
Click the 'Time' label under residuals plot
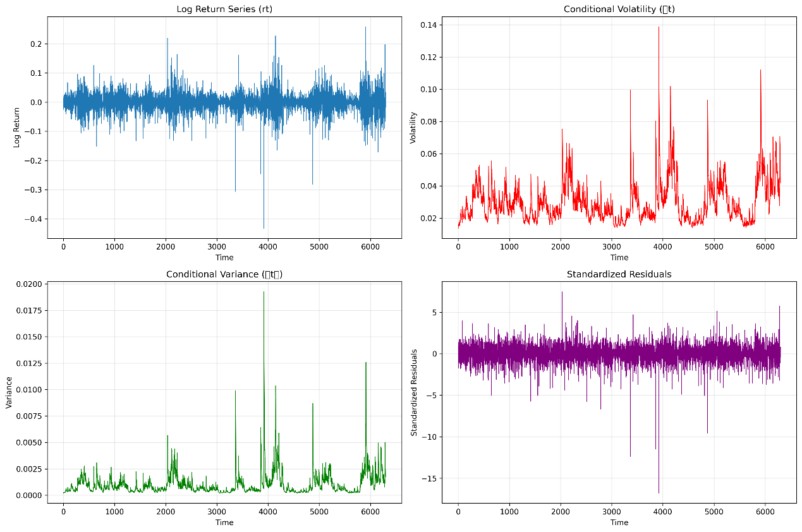pyautogui.click(x=619, y=523)
